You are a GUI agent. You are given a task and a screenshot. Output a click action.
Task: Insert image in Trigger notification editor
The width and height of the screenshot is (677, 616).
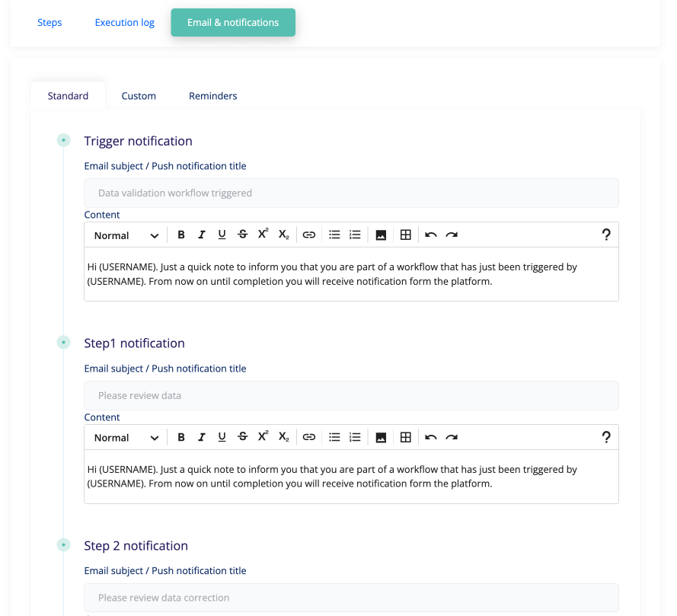point(381,235)
